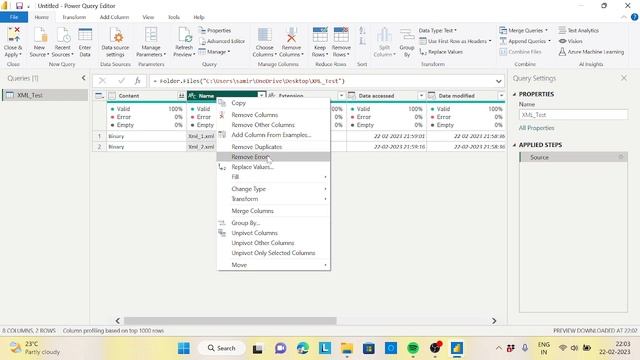Open the Append Queries dropdown
The image size is (640, 360).
[525, 41]
